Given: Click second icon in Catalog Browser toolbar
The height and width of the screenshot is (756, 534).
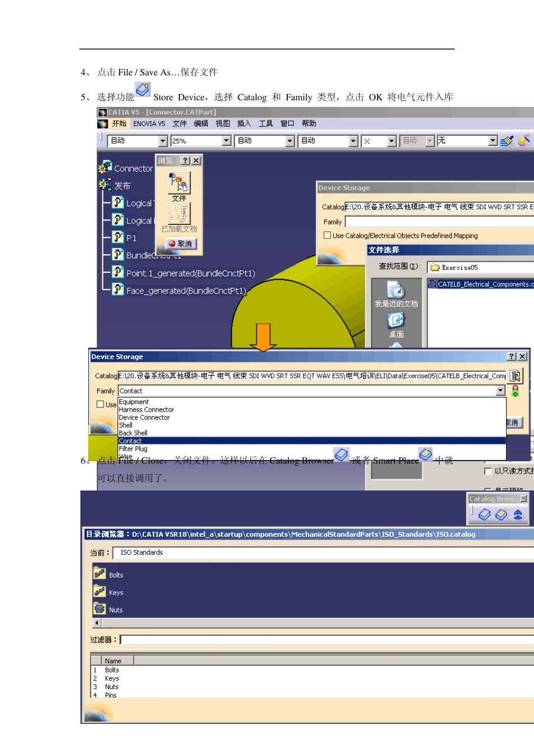Looking at the screenshot, I should tap(501, 514).
